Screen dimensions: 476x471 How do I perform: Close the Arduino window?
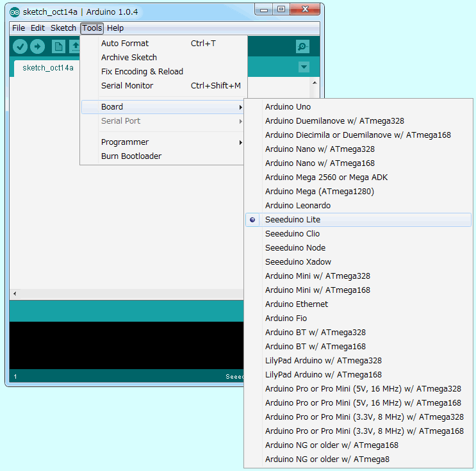coord(305,10)
